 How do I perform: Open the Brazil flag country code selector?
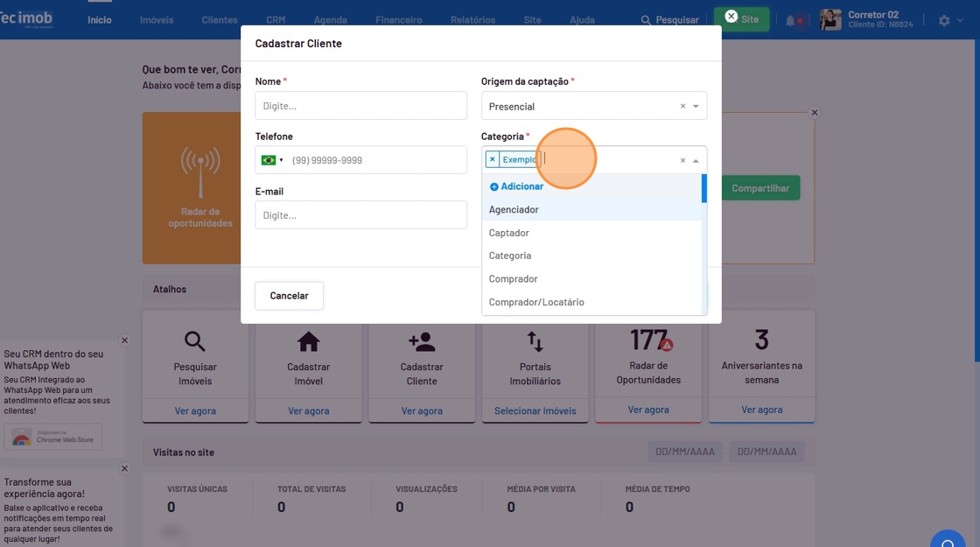pyautogui.click(x=272, y=160)
